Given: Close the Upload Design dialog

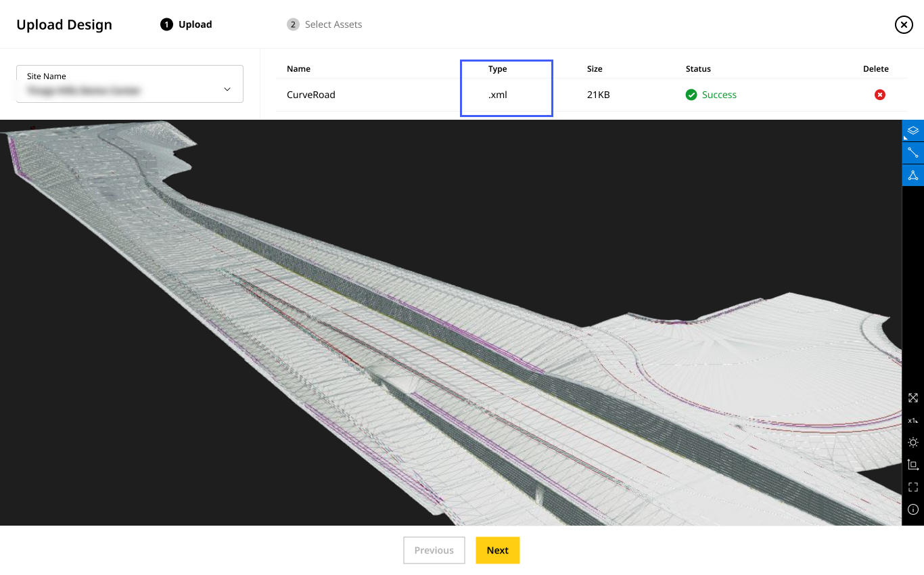Looking at the screenshot, I should point(904,25).
